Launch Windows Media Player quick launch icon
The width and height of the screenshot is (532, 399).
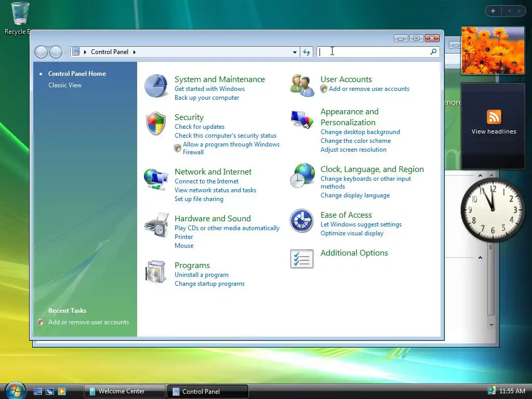(62, 391)
